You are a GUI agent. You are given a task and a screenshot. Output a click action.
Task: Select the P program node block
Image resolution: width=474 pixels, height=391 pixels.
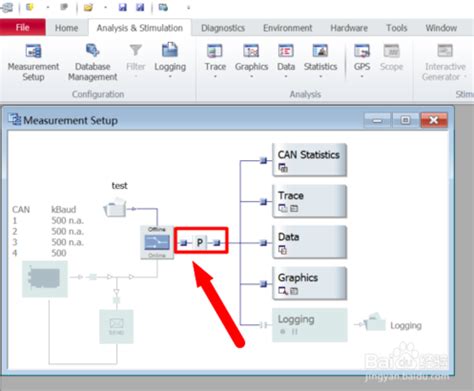(200, 242)
